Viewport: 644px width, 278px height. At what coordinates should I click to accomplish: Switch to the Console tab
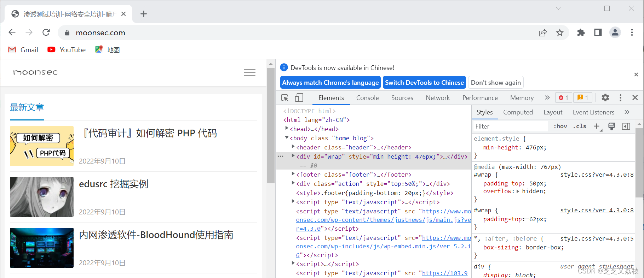367,98
